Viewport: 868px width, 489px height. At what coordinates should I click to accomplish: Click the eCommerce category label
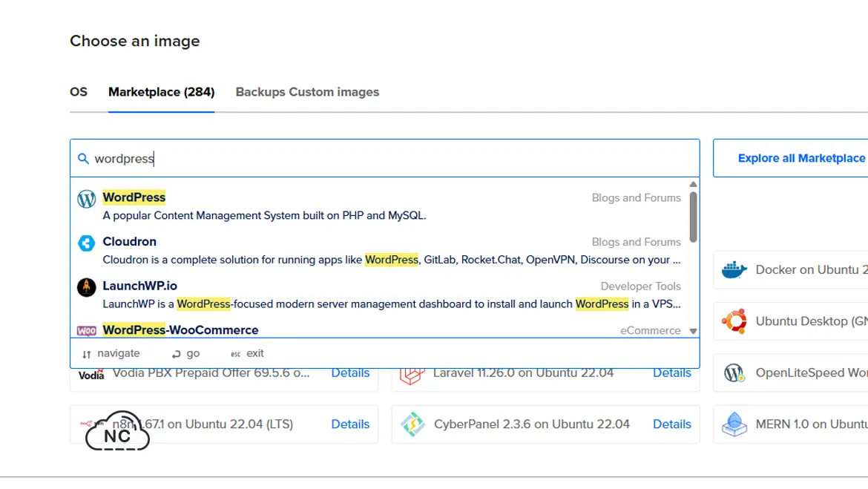click(x=651, y=331)
